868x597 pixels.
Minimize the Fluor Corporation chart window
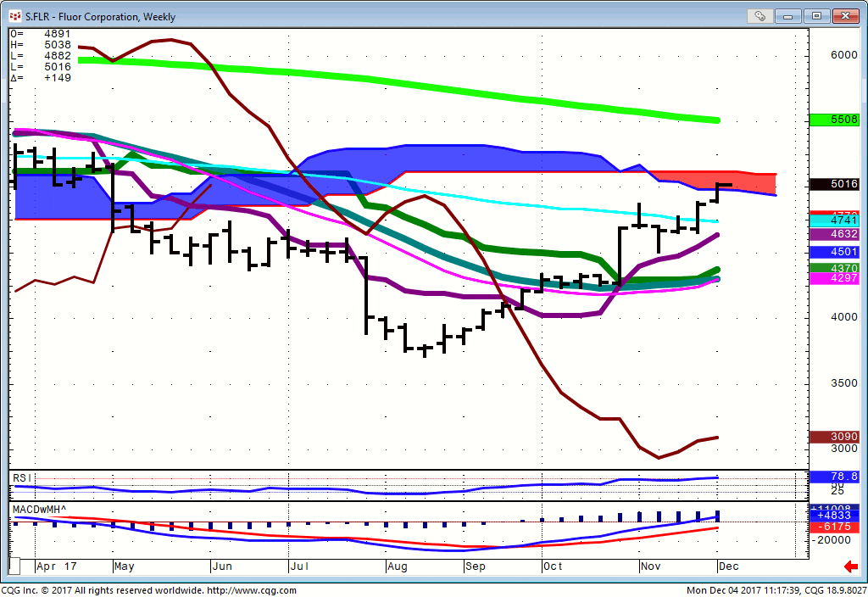point(788,15)
